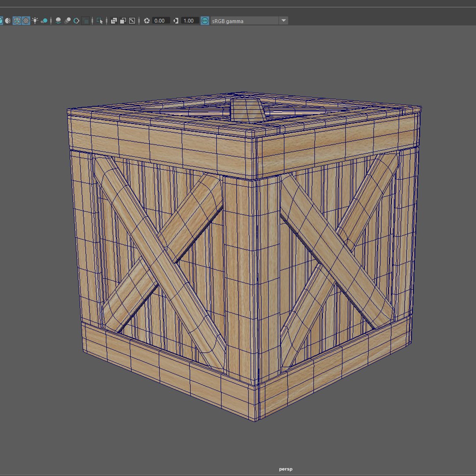This screenshot has width=476, height=476.
Task: Toggle Textured display checker icon
Action: tap(26, 21)
